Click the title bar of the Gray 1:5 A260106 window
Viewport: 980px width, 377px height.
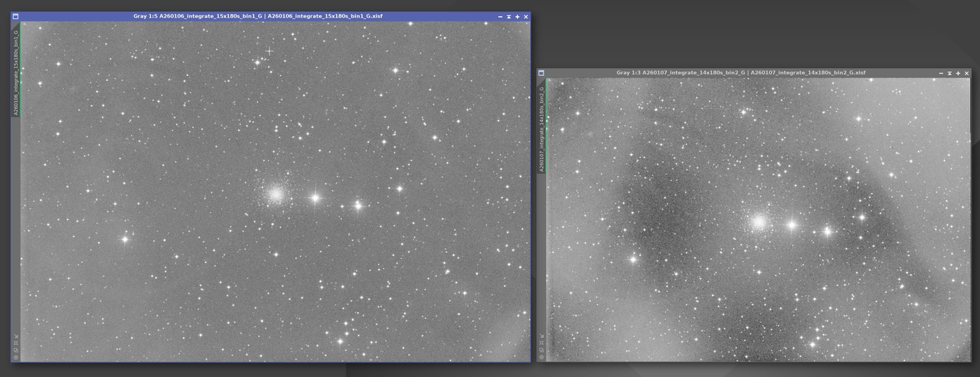(257, 16)
